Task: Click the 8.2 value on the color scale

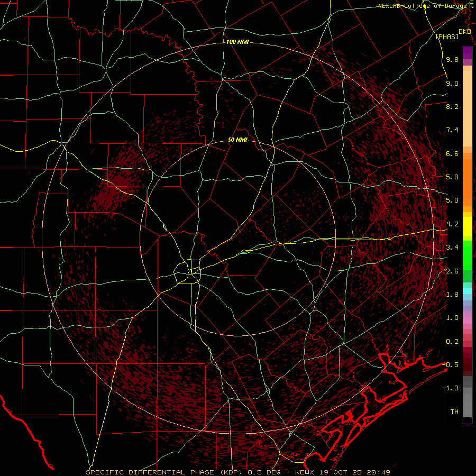Action: pos(452,106)
